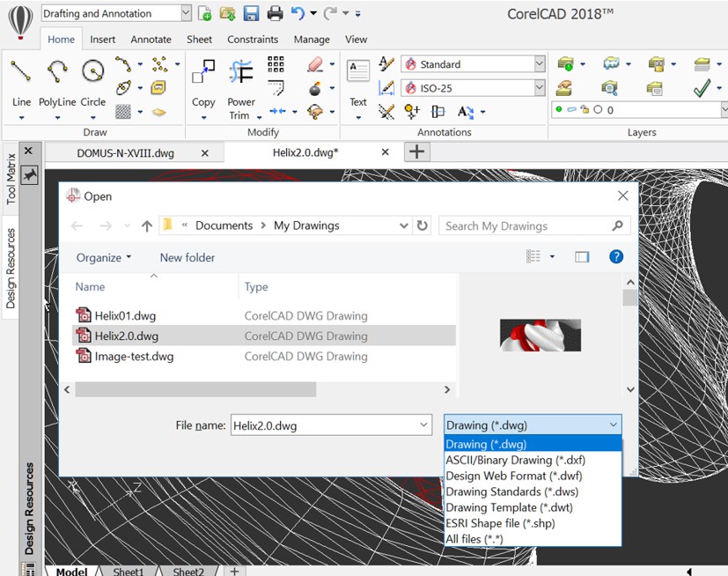Viewport: 728px width, 576px height.
Task: Pick the Hatch tool icon
Action: (x=123, y=112)
